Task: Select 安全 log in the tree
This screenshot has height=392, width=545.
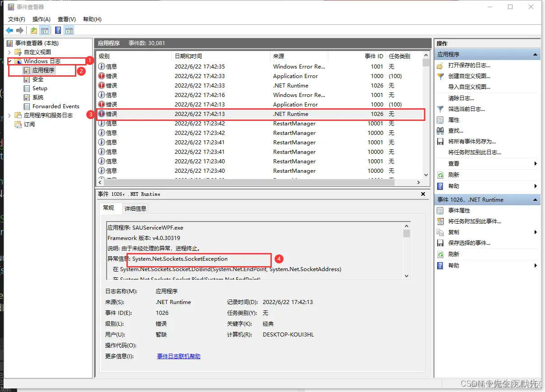Action: (x=38, y=79)
